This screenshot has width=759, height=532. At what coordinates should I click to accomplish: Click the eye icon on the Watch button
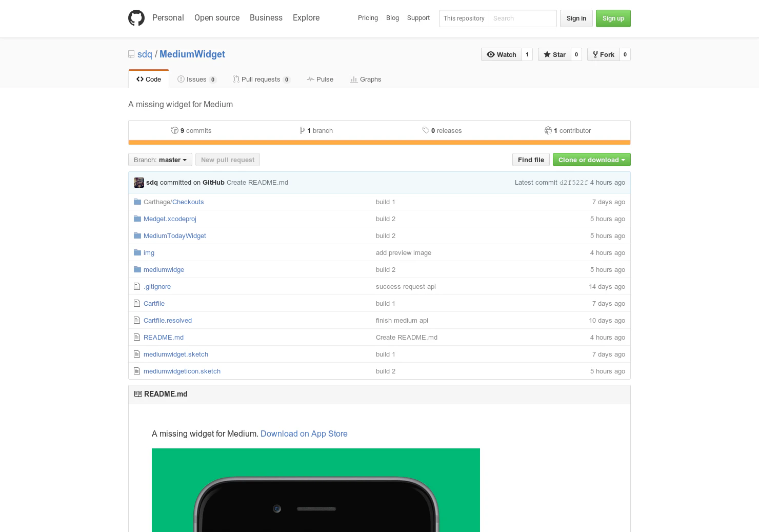point(491,54)
